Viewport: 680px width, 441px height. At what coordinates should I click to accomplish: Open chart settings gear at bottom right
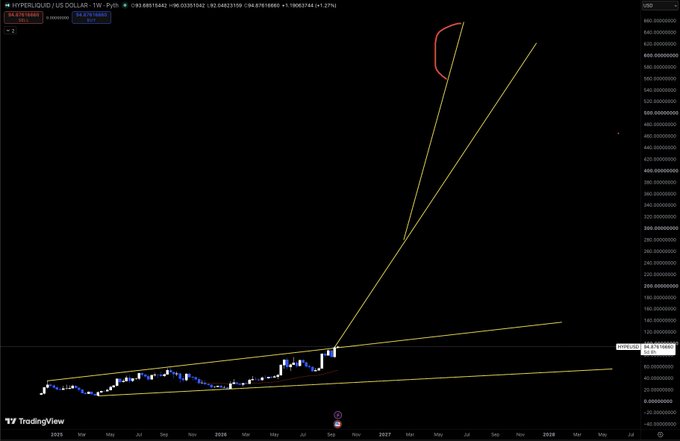coord(660,434)
